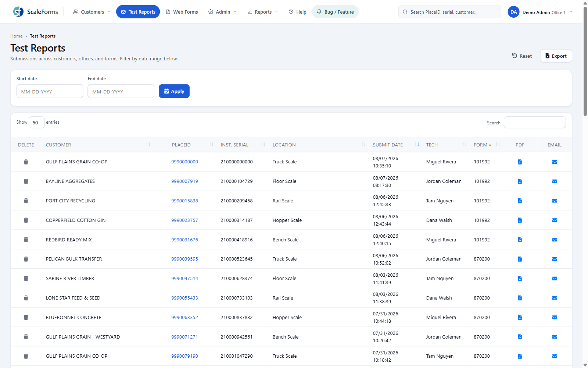This screenshot has width=588, height=368.
Task: Sort table by CUSTOMER column
Action: pyautogui.click(x=98, y=145)
